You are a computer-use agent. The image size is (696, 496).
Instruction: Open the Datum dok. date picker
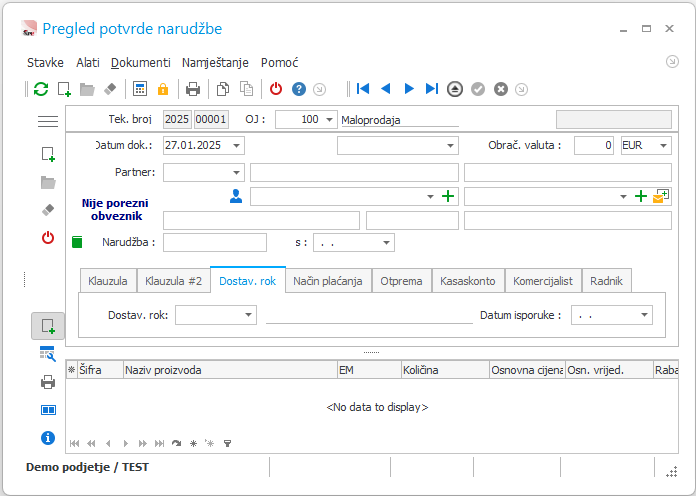click(237, 145)
